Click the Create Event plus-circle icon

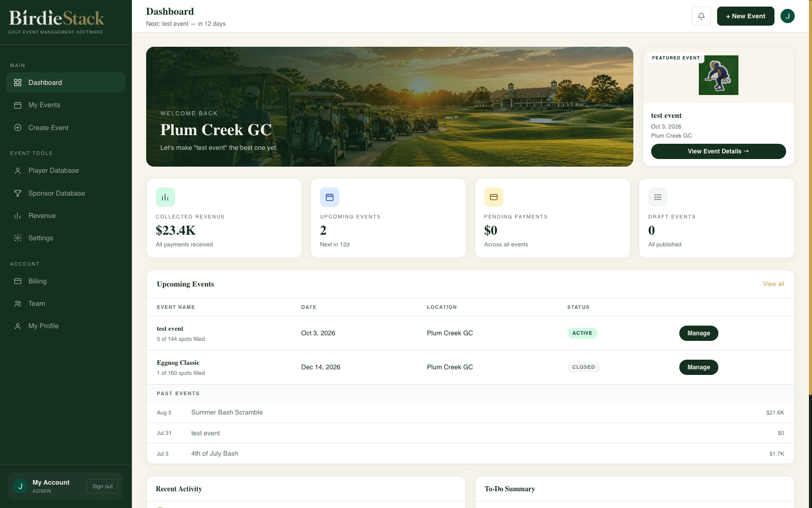pos(18,128)
